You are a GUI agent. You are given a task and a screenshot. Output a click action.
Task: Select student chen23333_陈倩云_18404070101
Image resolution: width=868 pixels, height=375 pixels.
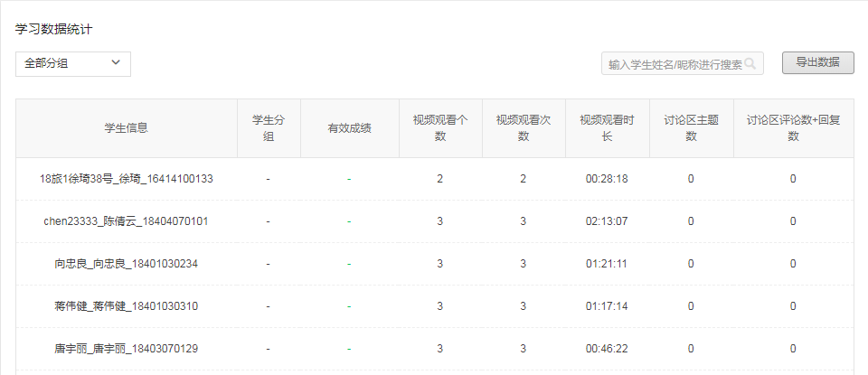coord(126,221)
